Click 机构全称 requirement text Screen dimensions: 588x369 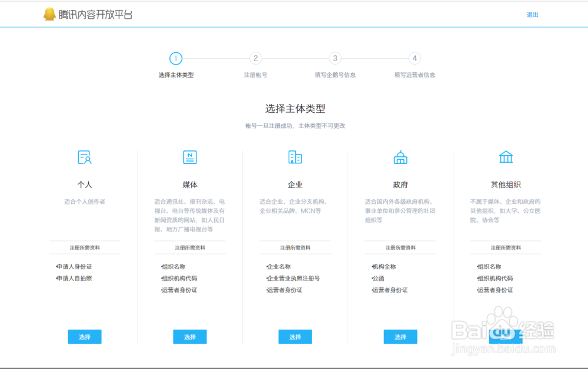point(384,267)
